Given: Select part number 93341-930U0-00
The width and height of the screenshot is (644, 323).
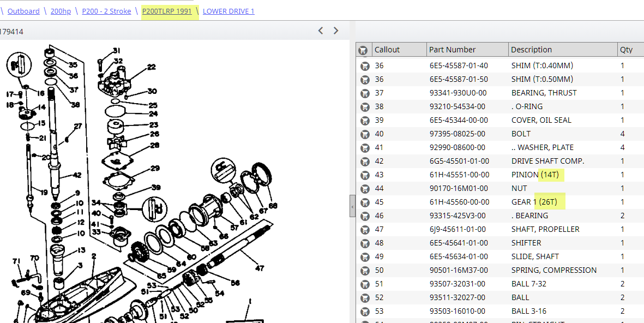Looking at the screenshot, I should (x=459, y=93).
